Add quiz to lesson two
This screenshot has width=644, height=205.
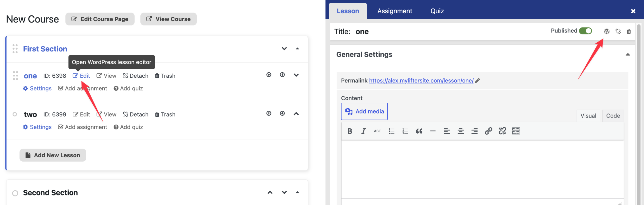coord(128,127)
